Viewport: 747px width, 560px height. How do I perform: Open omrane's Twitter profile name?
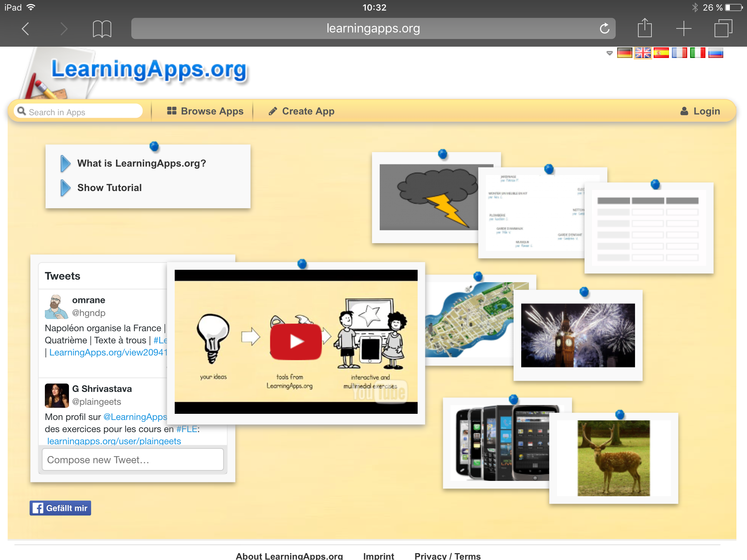pyautogui.click(x=89, y=300)
